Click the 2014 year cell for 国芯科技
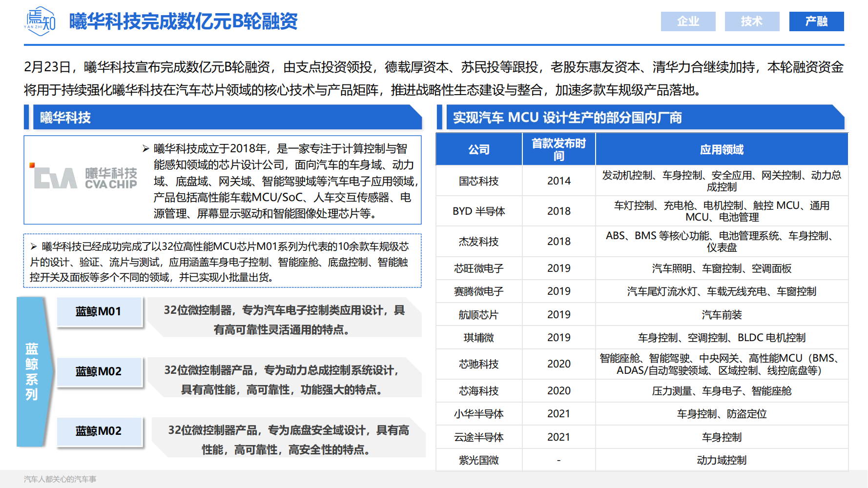The width and height of the screenshot is (868, 488). point(559,181)
